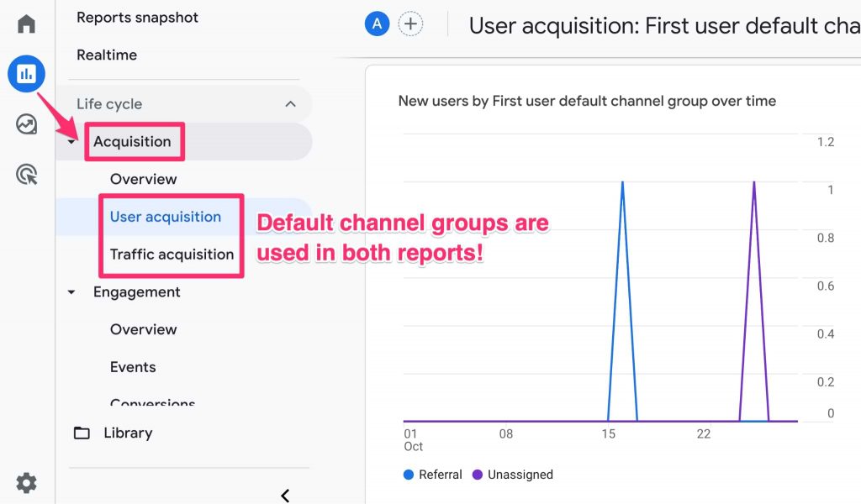This screenshot has width=861, height=504.
Task: Collapse the Acquisition submenu with its caret
Action: click(x=71, y=141)
